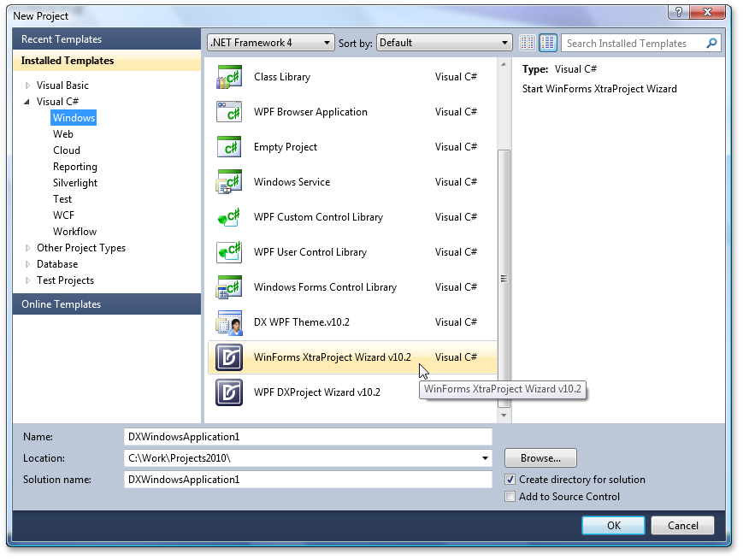Open the .NET Framework 4 dropdown
This screenshot has height=560, width=743.
tap(271, 43)
